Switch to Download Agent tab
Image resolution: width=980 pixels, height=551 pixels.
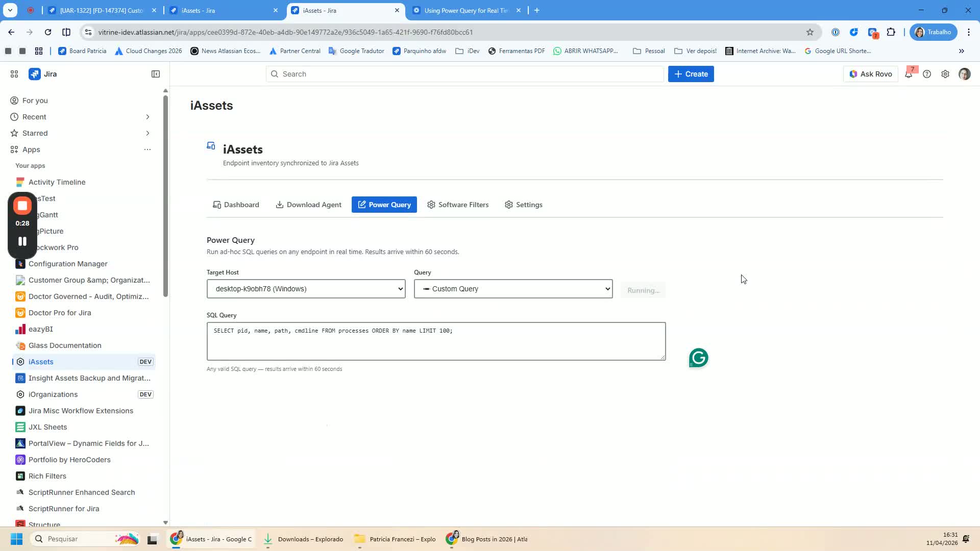(x=308, y=205)
